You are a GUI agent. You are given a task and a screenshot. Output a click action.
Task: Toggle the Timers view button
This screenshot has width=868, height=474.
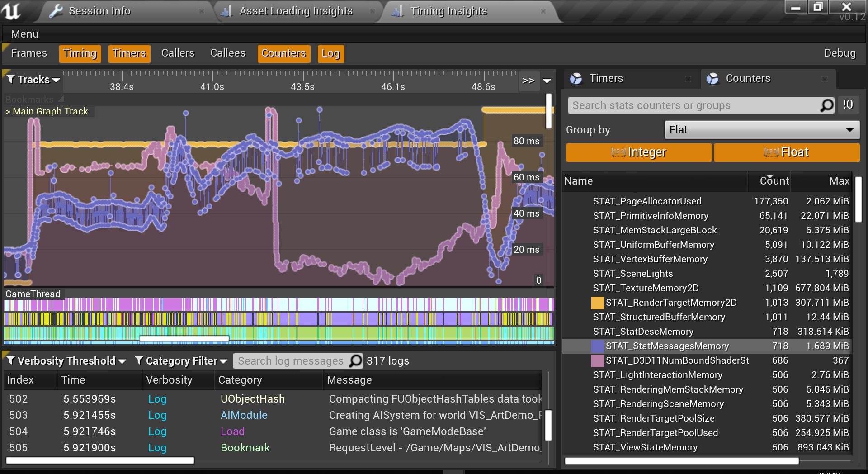click(x=129, y=53)
